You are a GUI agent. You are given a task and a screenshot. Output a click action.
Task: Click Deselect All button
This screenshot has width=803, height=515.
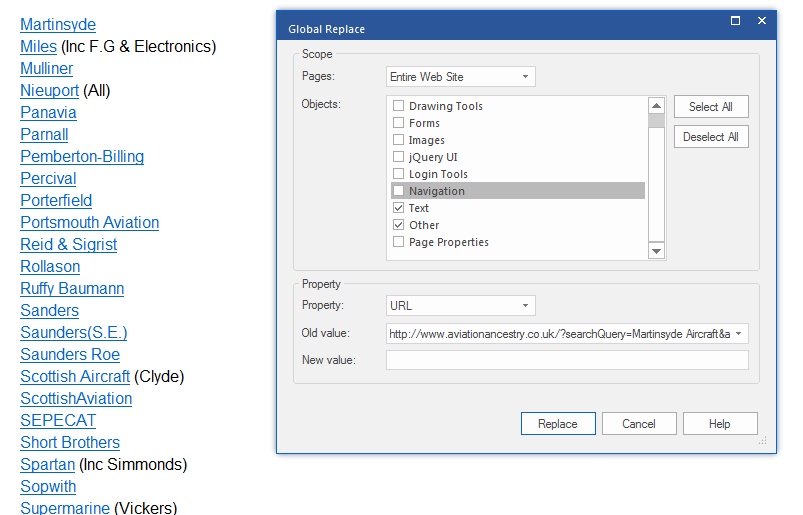pyautogui.click(x=711, y=137)
